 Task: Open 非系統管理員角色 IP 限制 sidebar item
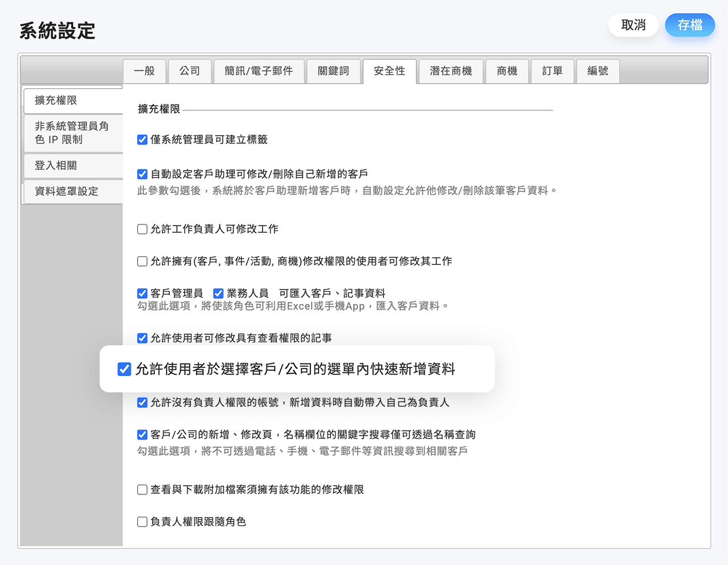(73, 133)
